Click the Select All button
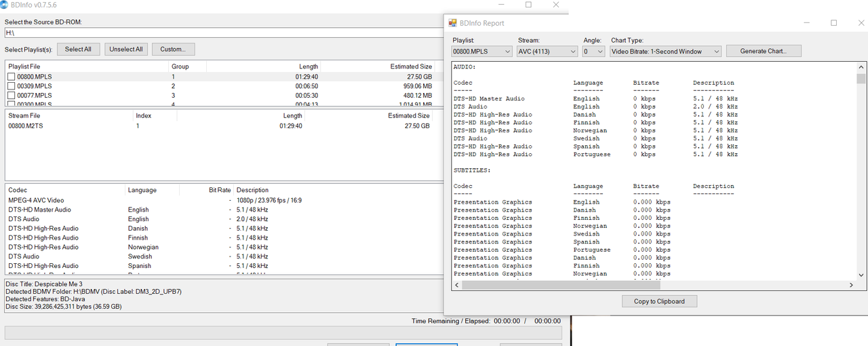Viewport: 868px width, 346px height. click(79, 49)
